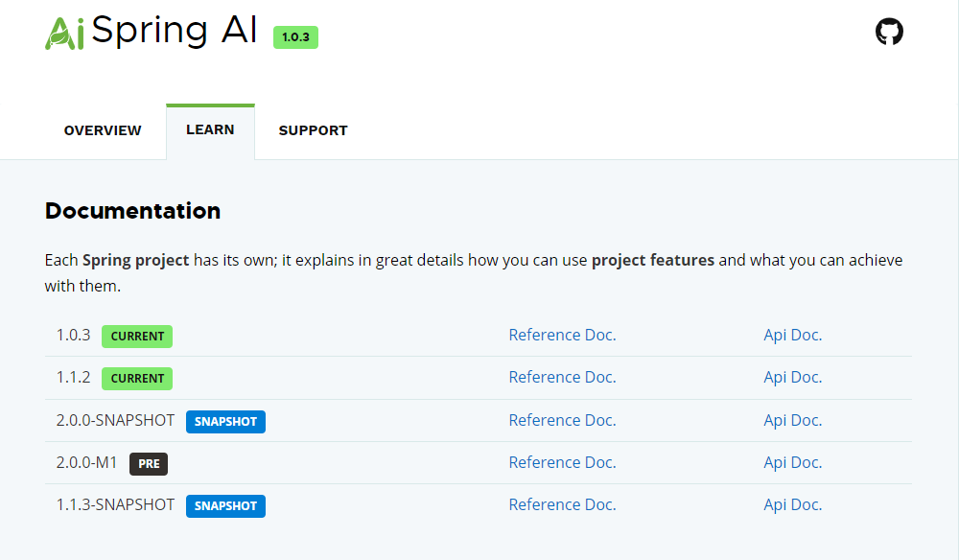Open the GitHub repository icon

[x=889, y=32]
